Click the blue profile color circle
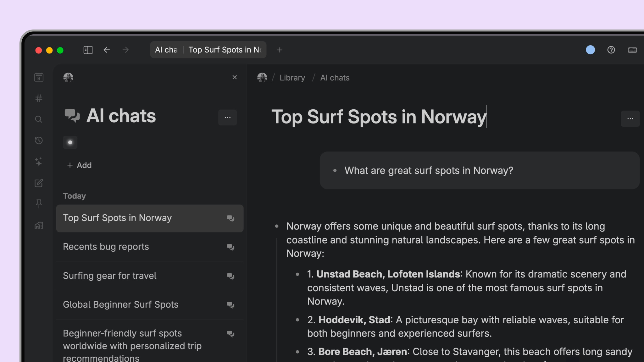The height and width of the screenshot is (362, 644). (x=590, y=50)
